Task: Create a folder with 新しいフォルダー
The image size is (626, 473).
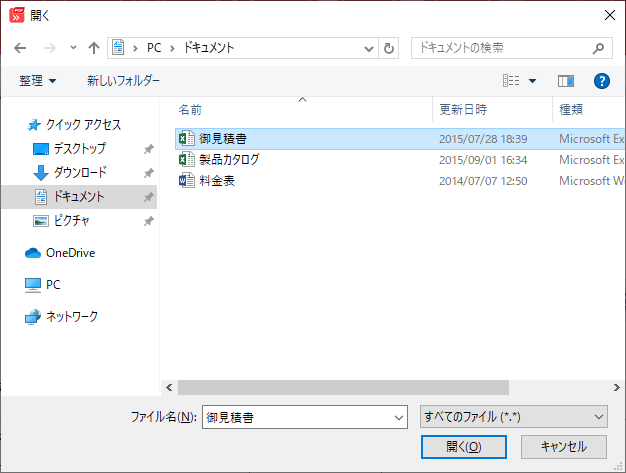Action: pos(123,81)
